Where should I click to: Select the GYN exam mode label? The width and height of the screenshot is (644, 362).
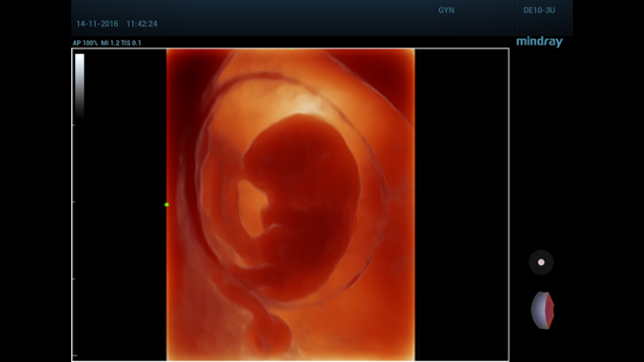pyautogui.click(x=446, y=10)
